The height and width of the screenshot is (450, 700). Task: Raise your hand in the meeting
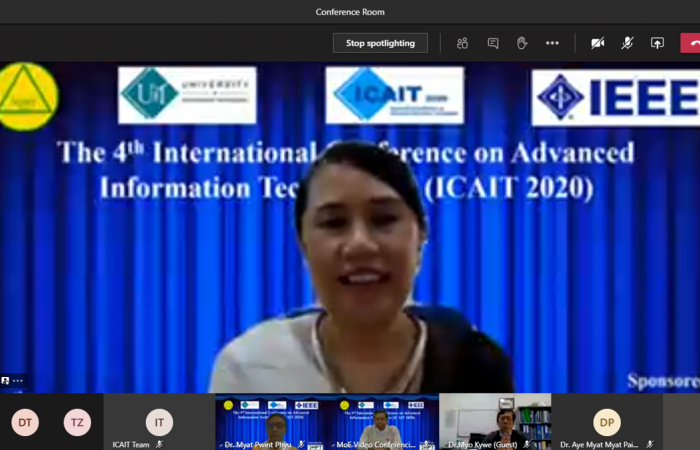click(521, 43)
